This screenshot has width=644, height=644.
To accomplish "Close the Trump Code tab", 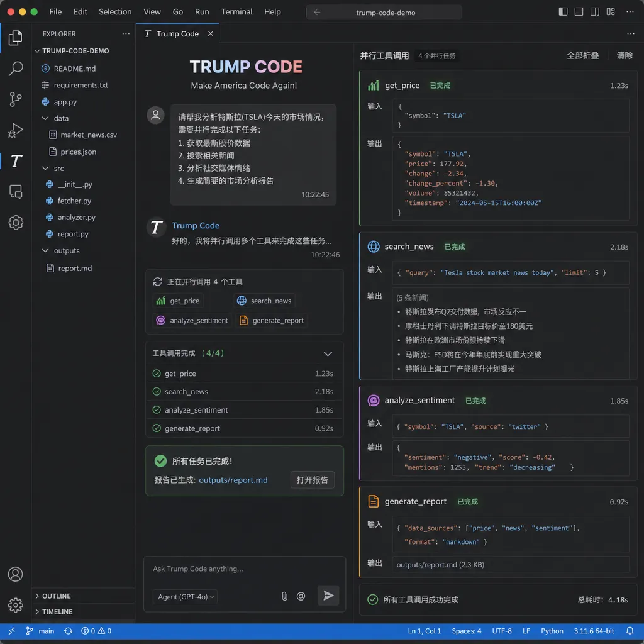I will [x=211, y=34].
